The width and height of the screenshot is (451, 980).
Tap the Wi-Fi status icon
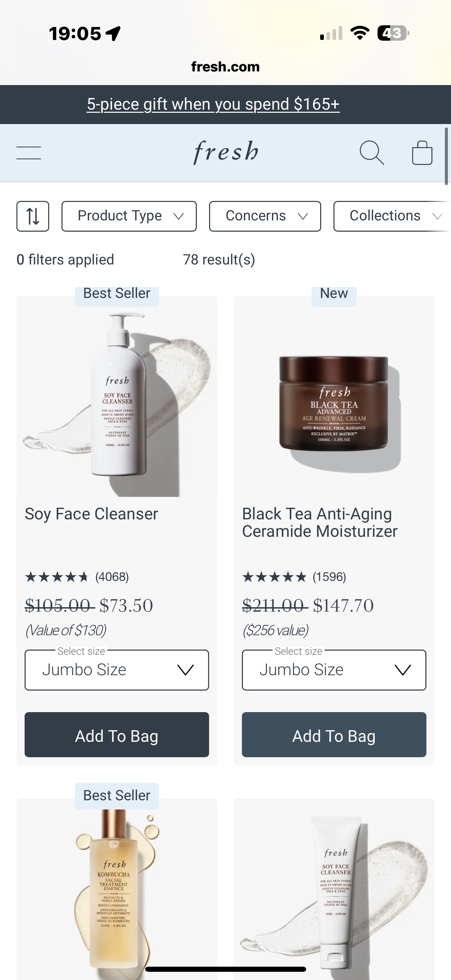point(360,33)
